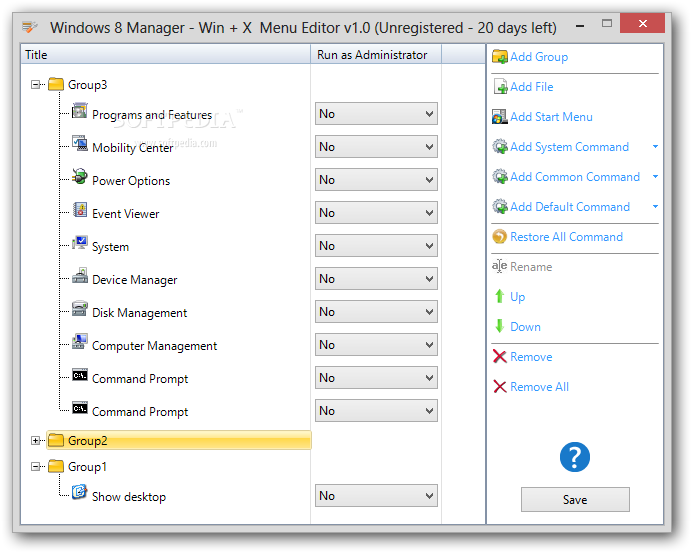
Task: Open Run as Administrator dropdown for last Command Prompt
Action: 376,411
